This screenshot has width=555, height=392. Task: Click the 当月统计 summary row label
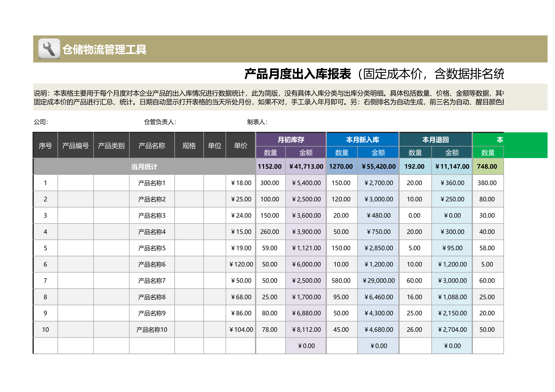144,167
